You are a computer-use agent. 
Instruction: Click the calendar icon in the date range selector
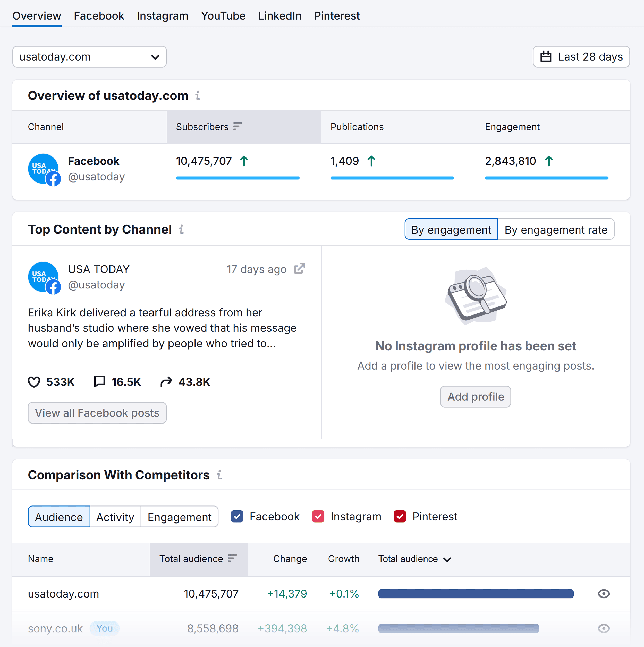[x=546, y=57]
